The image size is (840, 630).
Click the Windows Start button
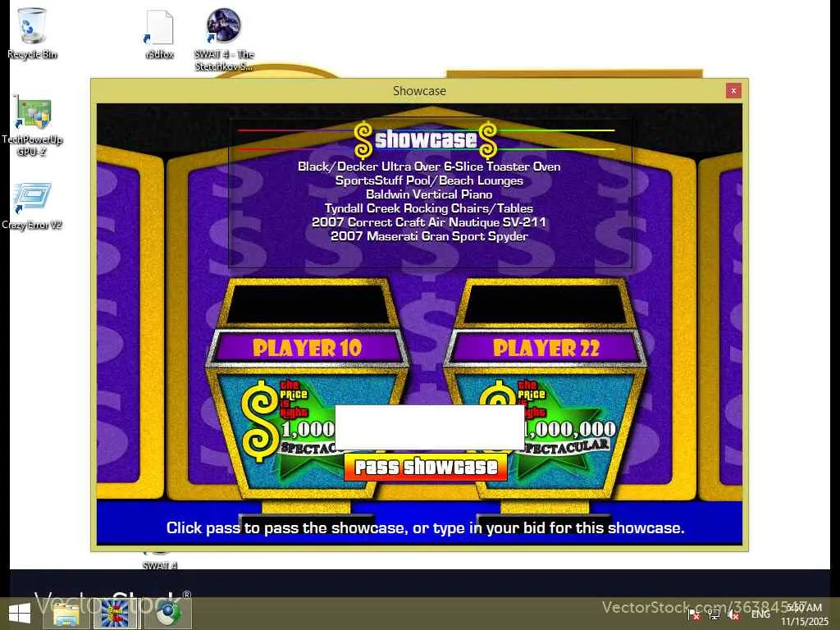[x=20, y=614]
